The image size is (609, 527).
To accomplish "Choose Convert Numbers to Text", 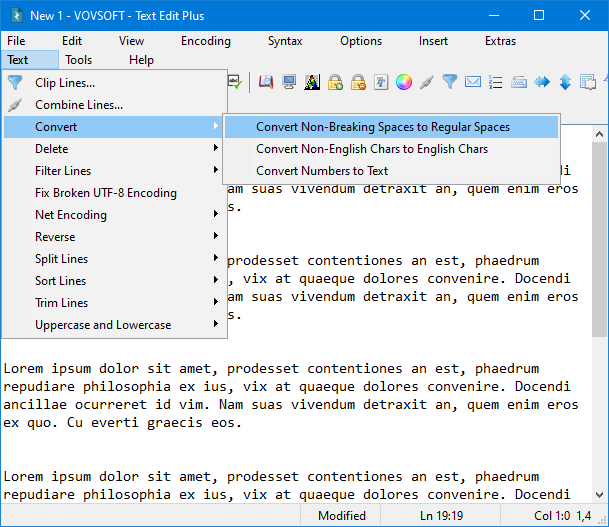I will tap(322, 171).
